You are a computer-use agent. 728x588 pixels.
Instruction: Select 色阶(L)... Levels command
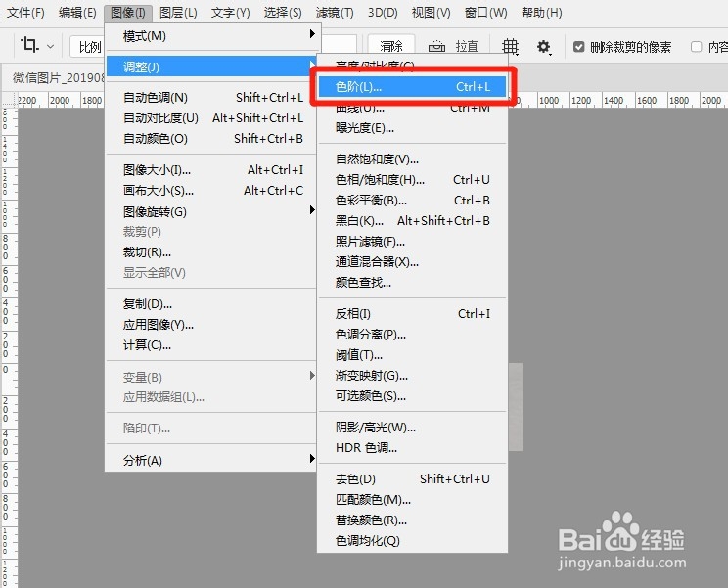(412, 87)
